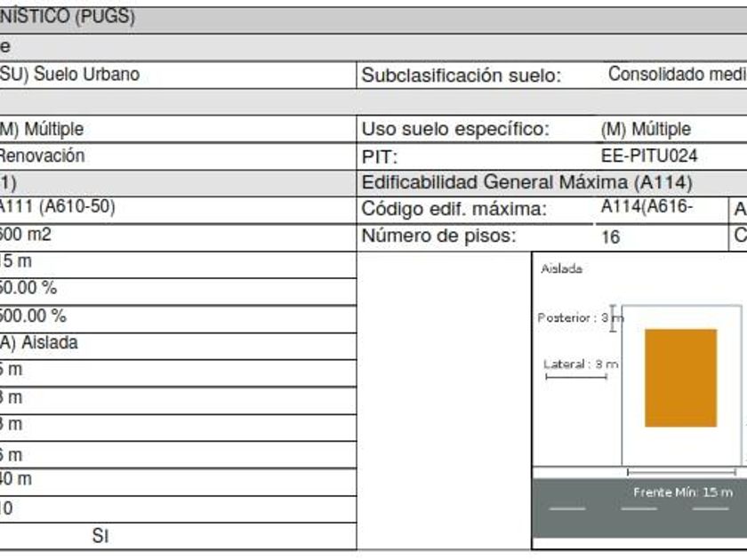Viewport: 747px width, 560px height.
Task: Select the 'EE-PITU024' PIT code
Action: pos(649,156)
